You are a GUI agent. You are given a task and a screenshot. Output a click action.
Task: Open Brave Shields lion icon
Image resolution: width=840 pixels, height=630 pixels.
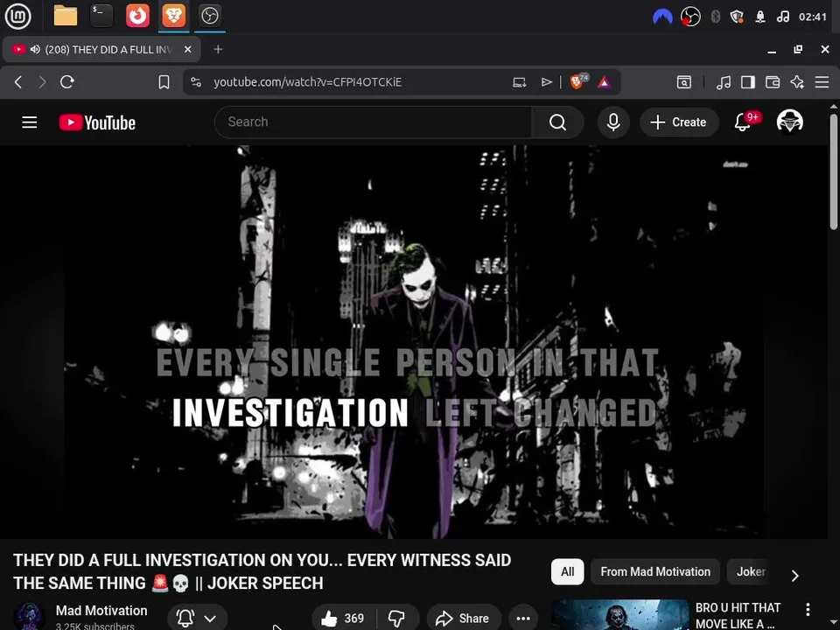578,81
